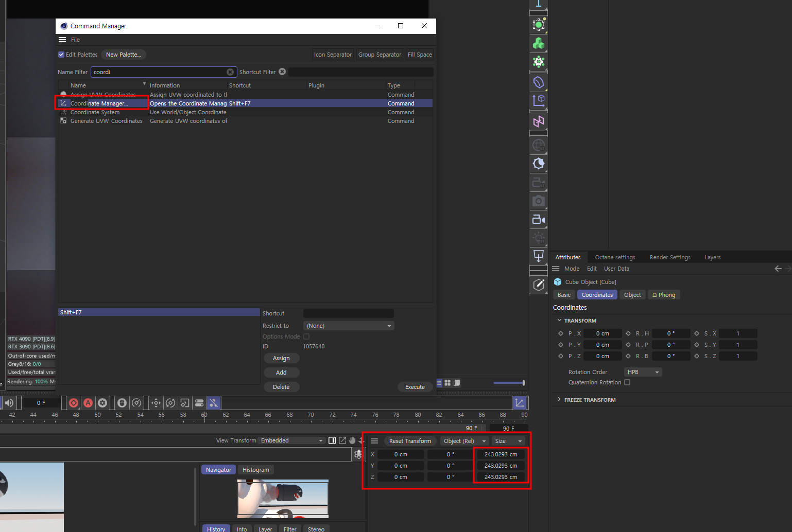Toggle the Edit Palettes checkbox
This screenshot has height=532, width=792.
(61, 55)
